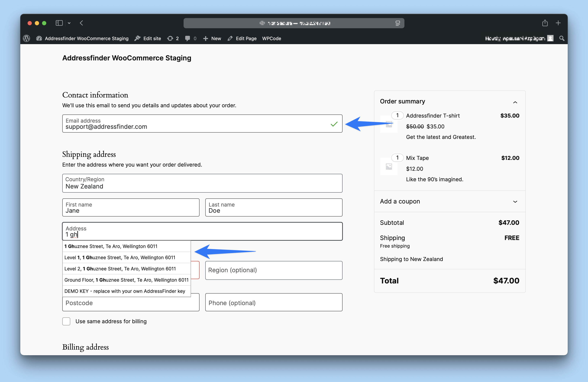This screenshot has height=382, width=588.
Task: Open the sidebar options chevron
Action: (x=69, y=23)
